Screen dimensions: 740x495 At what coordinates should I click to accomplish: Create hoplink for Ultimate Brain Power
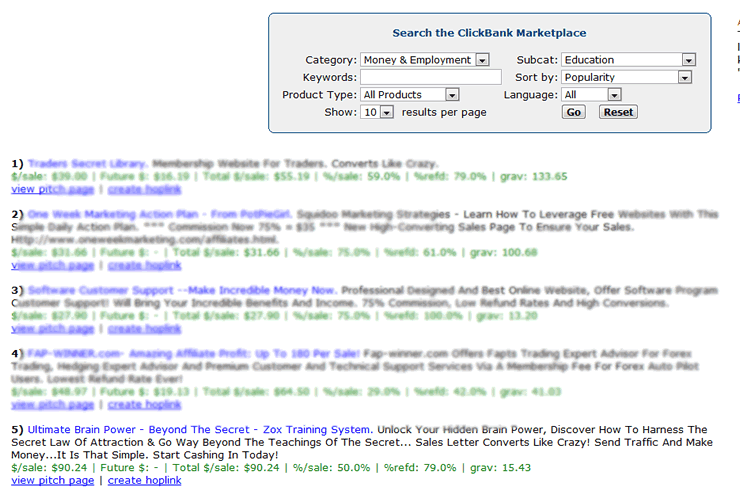tap(144, 480)
